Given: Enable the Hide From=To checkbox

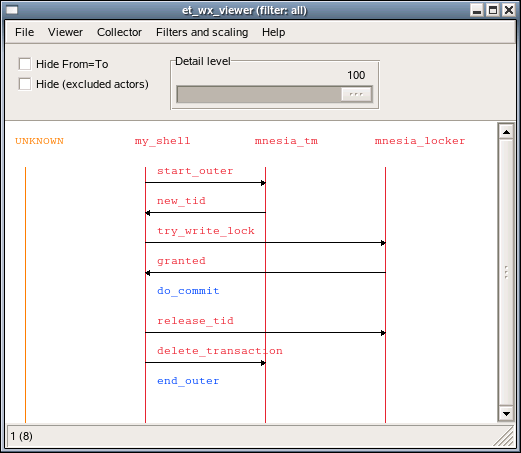Looking at the screenshot, I should (x=25, y=64).
